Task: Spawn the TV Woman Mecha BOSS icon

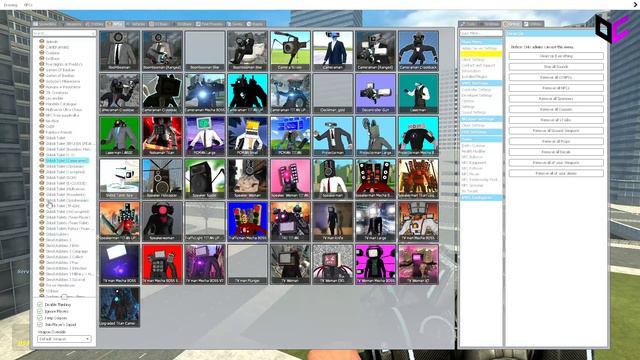Action: [x=376, y=264]
